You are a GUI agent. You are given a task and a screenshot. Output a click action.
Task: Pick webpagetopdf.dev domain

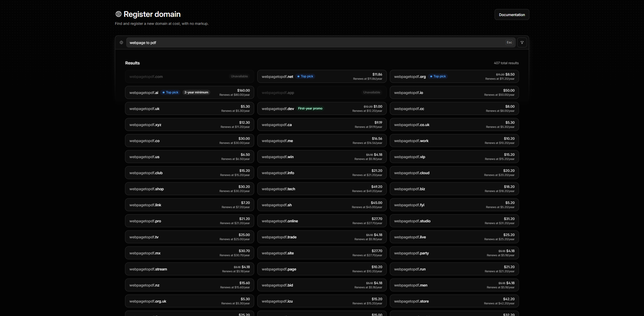pyautogui.click(x=322, y=108)
